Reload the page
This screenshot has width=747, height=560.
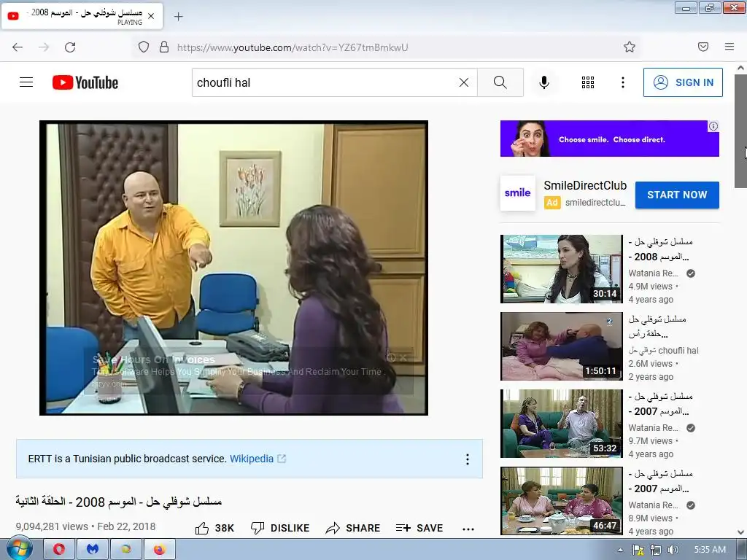[70, 47]
